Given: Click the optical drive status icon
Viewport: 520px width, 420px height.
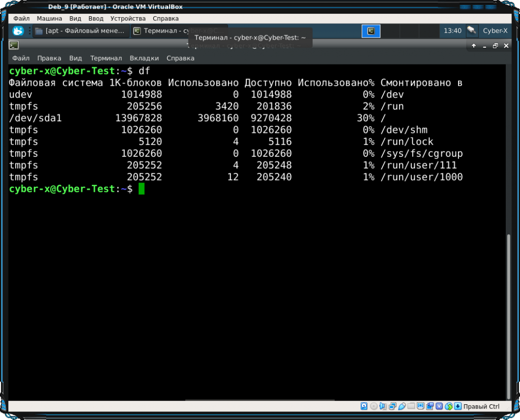Looking at the screenshot, I should click(x=374, y=406).
